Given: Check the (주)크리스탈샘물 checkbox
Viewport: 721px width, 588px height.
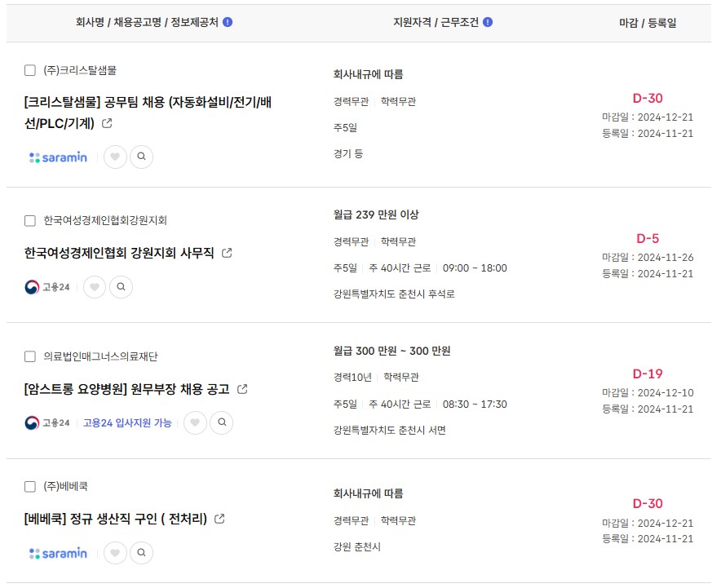Looking at the screenshot, I should (x=30, y=70).
